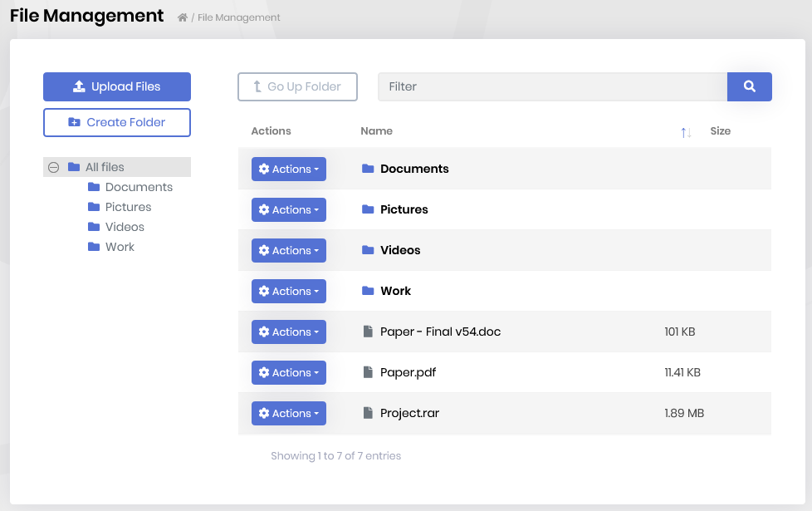Viewport: 812px width, 511px height.
Task: Click the home icon in breadcrumb
Action: 183,17
